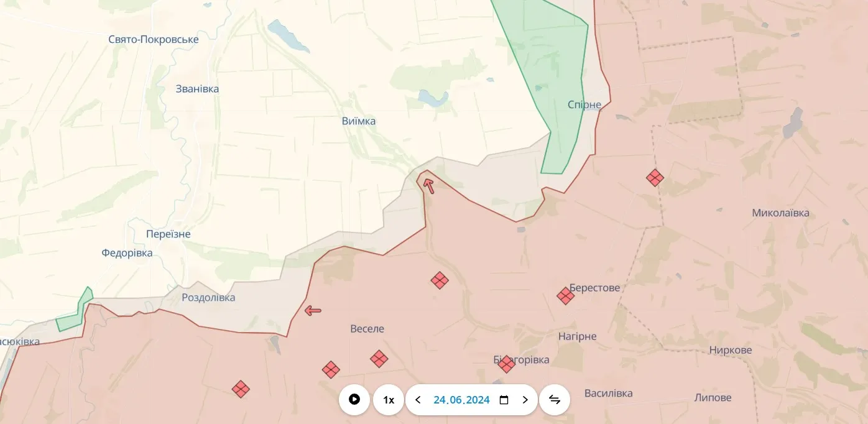868x424 pixels.
Task: Select the diamond marker near Білогорівка
Action: tap(506, 364)
